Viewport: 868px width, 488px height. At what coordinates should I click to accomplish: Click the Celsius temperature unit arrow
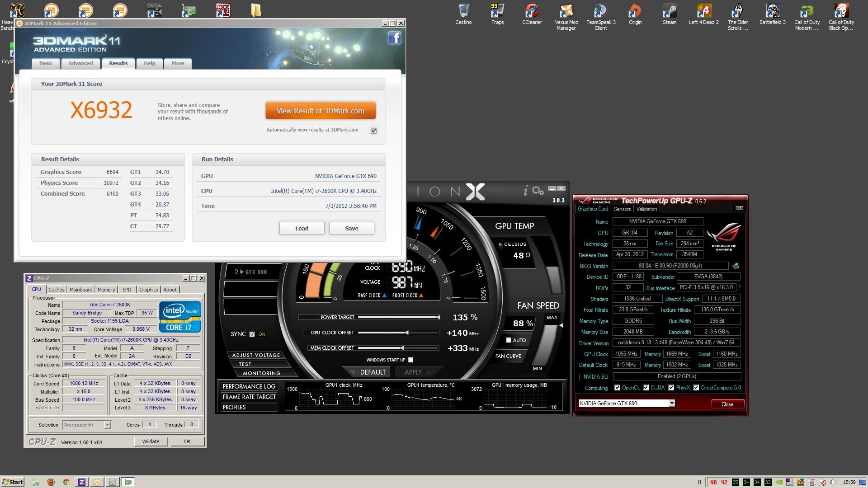click(x=500, y=244)
